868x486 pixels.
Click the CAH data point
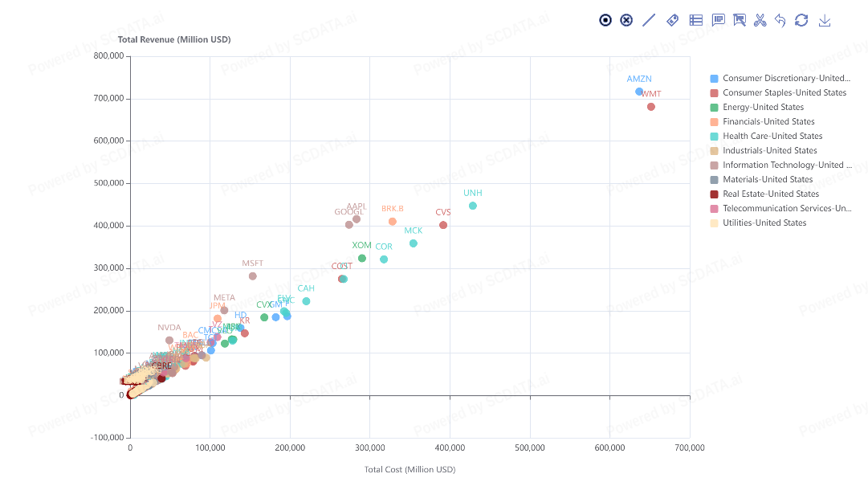point(306,301)
